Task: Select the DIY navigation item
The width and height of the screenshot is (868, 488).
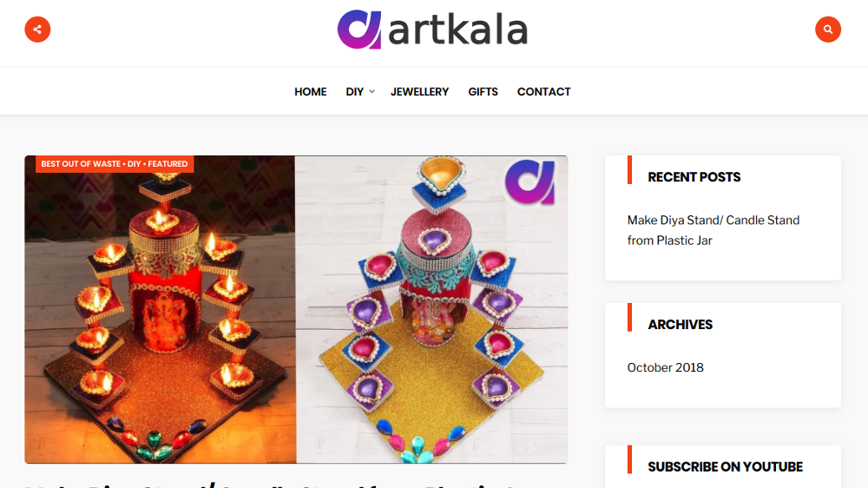Action: [355, 92]
